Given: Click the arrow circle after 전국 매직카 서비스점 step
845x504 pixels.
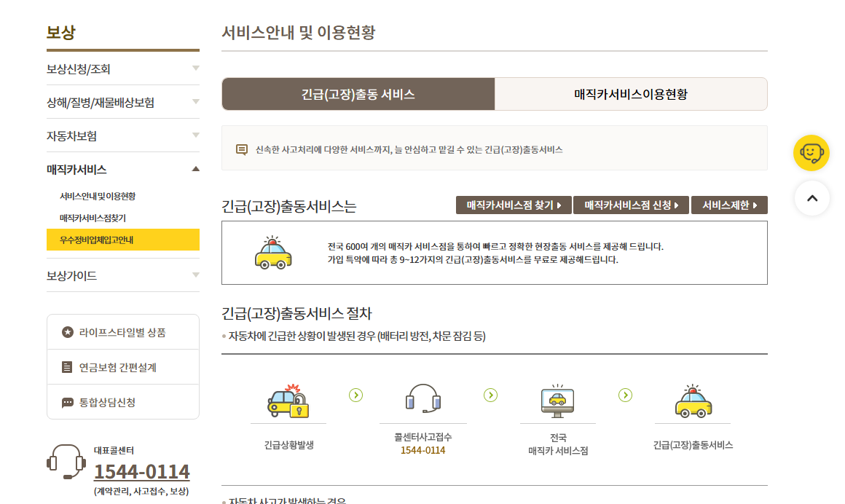Looking at the screenshot, I should (625, 395).
